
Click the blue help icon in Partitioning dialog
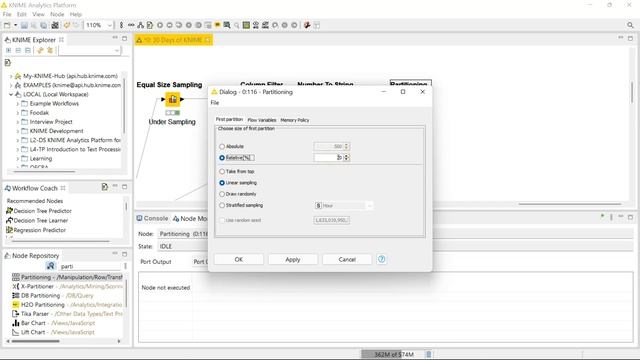pyautogui.click(x=382, y=259)
